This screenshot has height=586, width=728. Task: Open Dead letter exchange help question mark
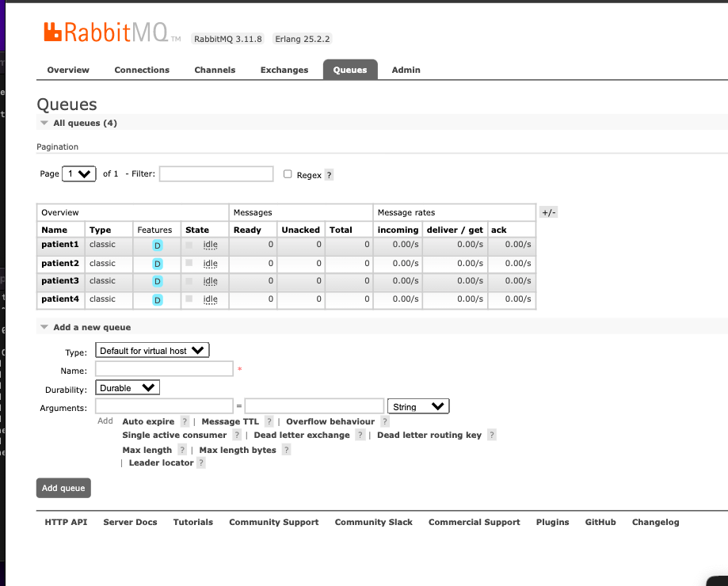pyautogui.click(x=360, y=435)
